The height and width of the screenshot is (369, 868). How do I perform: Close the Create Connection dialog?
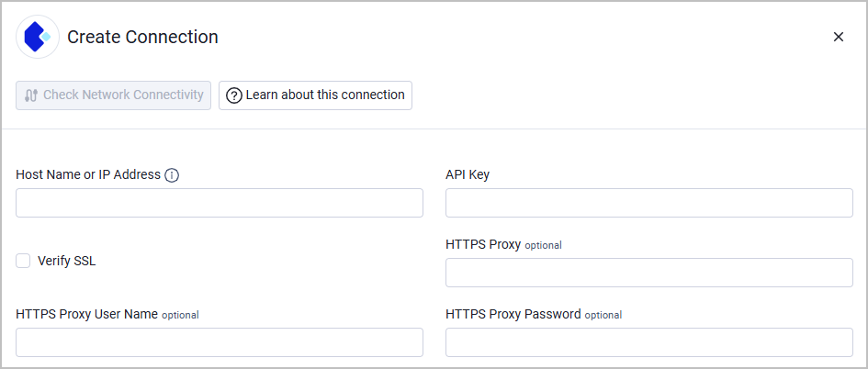coord(838,37)
